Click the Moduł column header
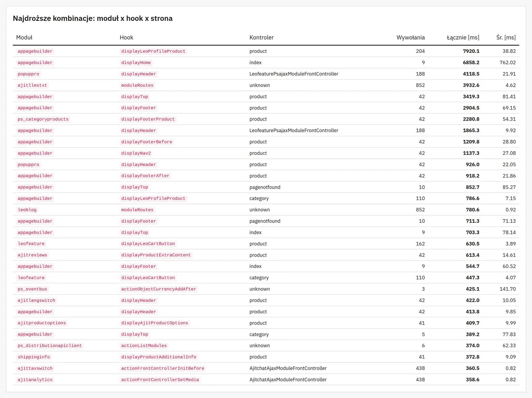The image size is (532, 398). (x=24, y=38)
